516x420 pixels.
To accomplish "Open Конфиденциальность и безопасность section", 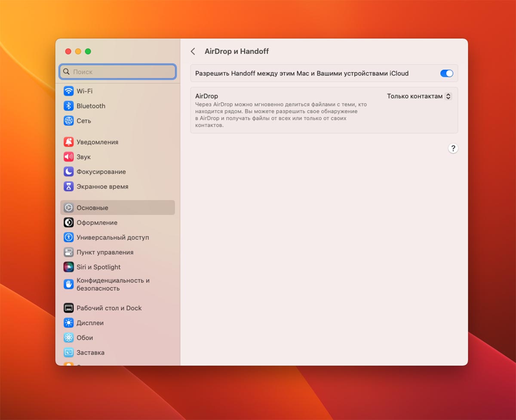I will (x=113, y=284).
